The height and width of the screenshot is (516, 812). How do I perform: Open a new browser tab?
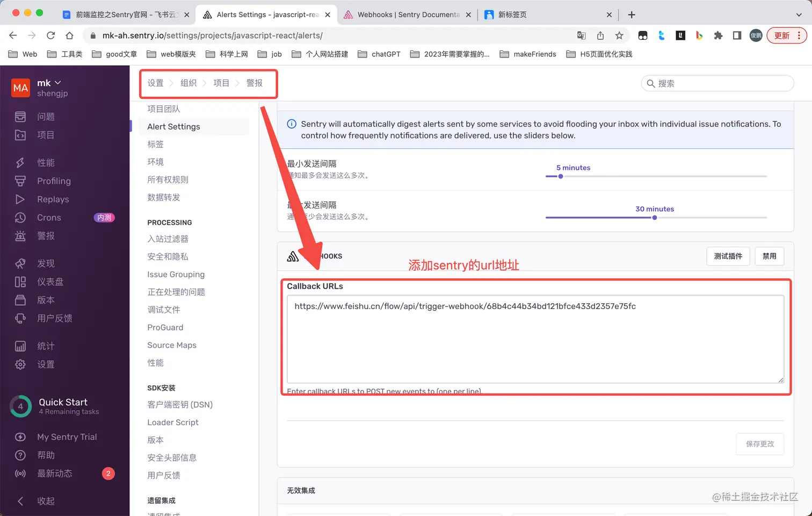[632, 15]
